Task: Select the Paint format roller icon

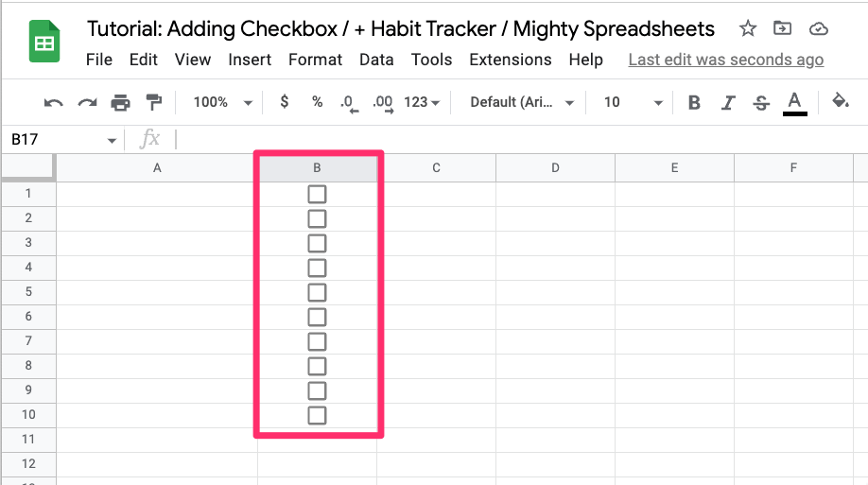Action: 153,102
